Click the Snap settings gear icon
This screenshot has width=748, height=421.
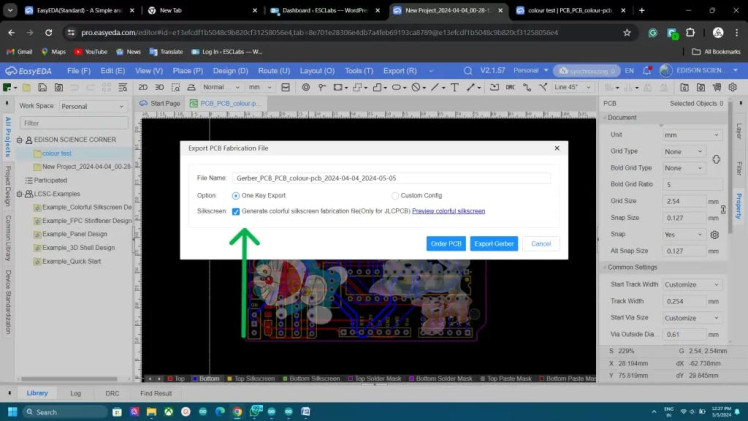tap(715, 234)
